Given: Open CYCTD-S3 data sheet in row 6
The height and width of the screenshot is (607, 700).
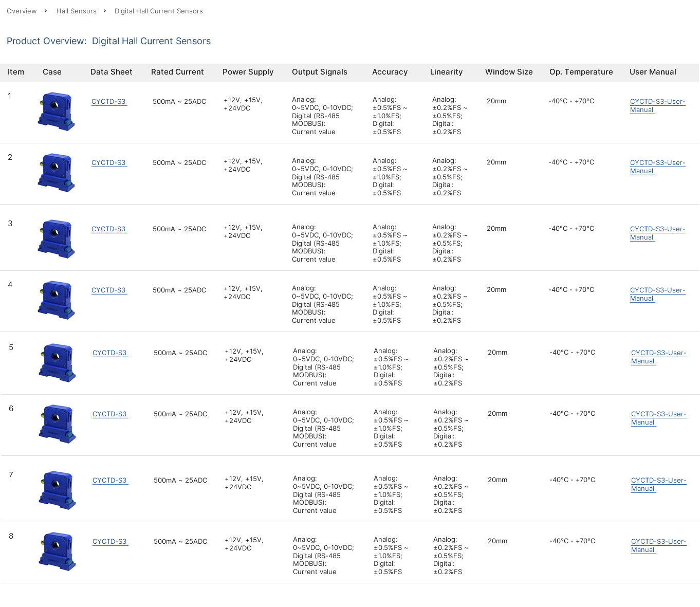Looking at the screenshot, I should pos(109,414).
